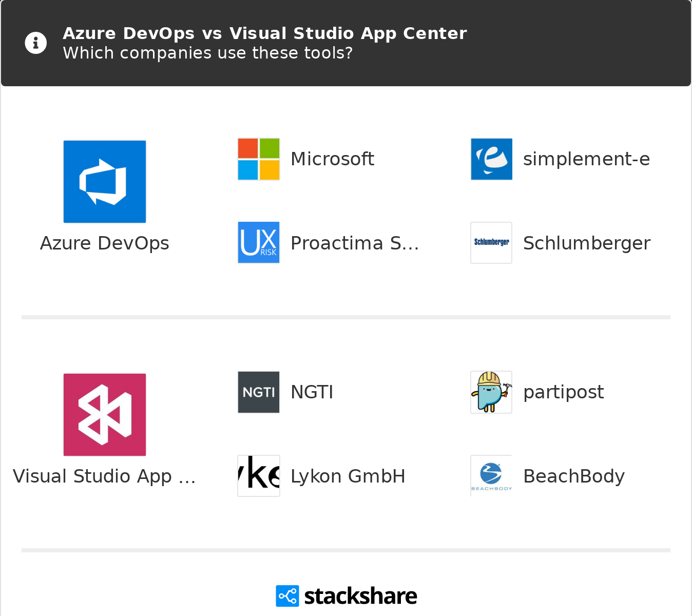The image size is (692, 616).
Task: Click the BeachBody logo
Action: [x=491, y=476]
